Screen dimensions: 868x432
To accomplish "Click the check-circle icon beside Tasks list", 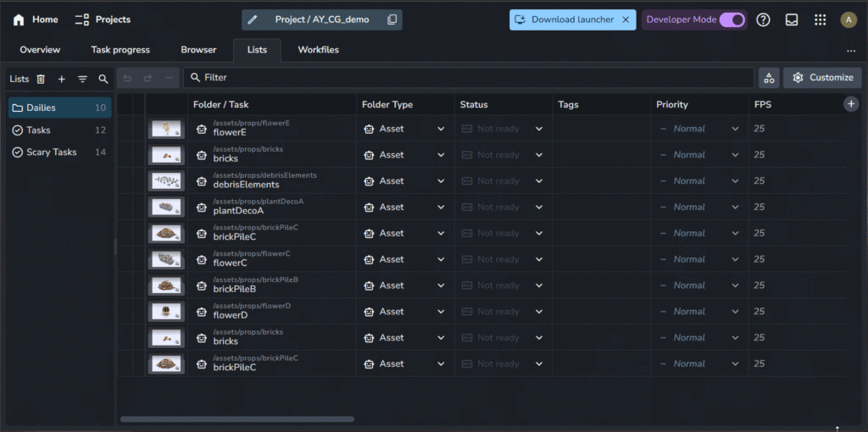I will pos(17,130).
